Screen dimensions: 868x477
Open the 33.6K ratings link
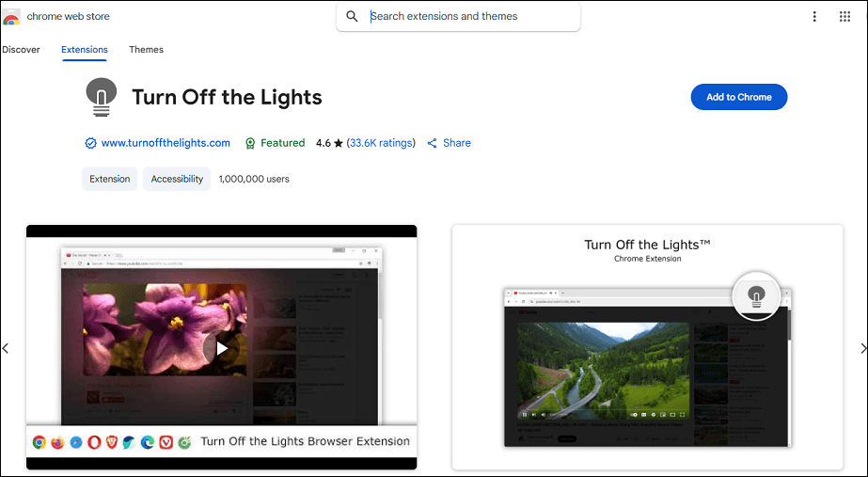pos(381,143)
